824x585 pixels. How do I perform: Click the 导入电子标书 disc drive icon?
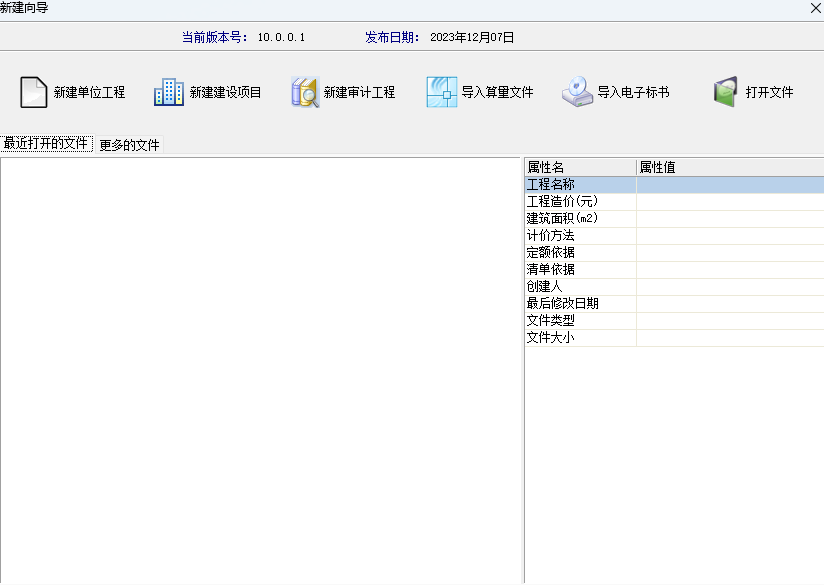(x=577, y=92)
